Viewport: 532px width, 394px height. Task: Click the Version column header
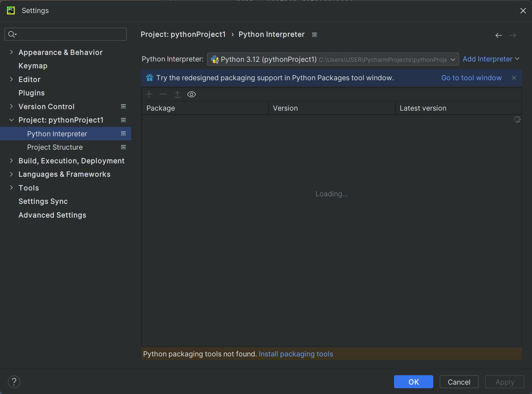point(332,108)
